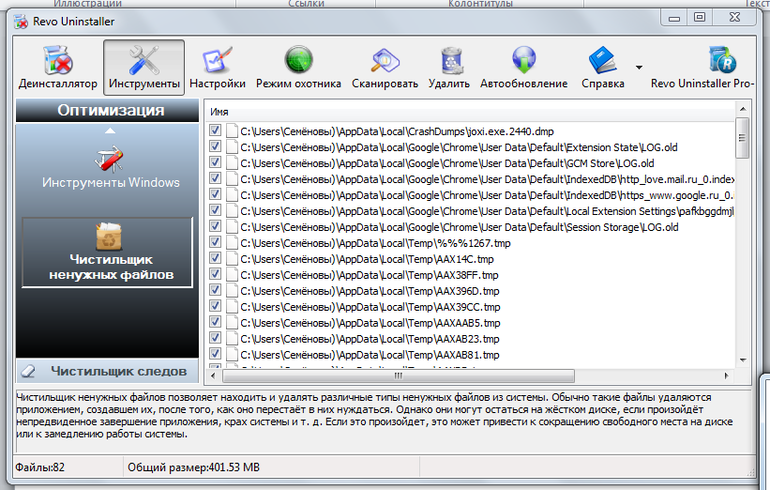The width and height of the screenshot is (770, 490).
Task: Open Автообновление globe icon
Action: click(524, 60)
